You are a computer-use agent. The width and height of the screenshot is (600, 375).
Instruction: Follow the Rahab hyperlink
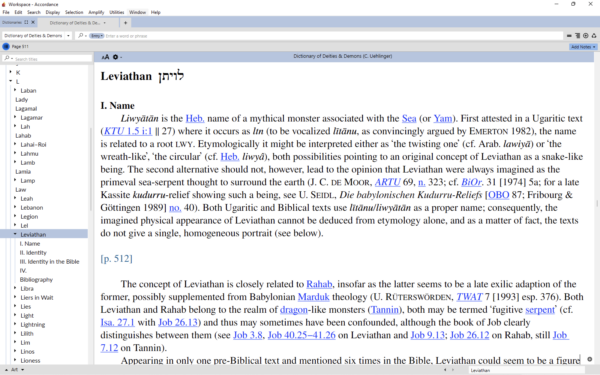pos(319,284)
